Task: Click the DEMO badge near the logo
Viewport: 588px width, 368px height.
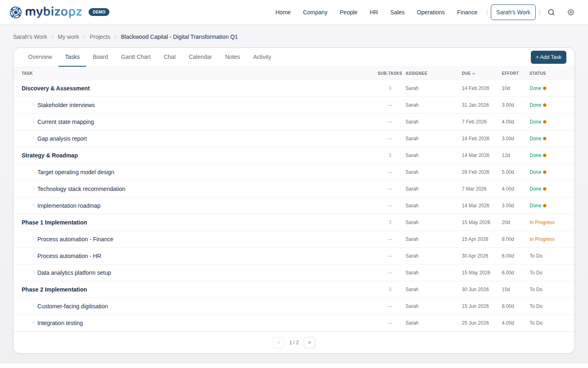Action: [x=99, y=12]
